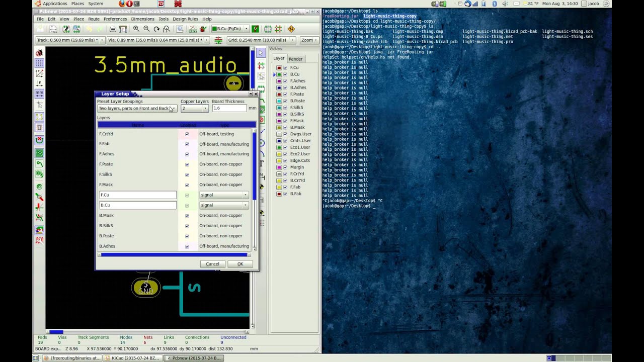Click the Print board icon
This screenshot has width=644, height=362.
113,29
